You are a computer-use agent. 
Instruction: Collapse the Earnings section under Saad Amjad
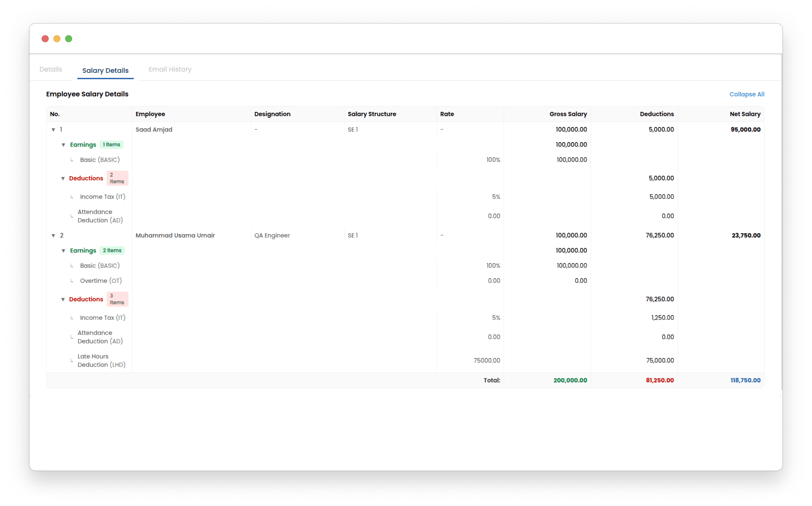[63, 145]
